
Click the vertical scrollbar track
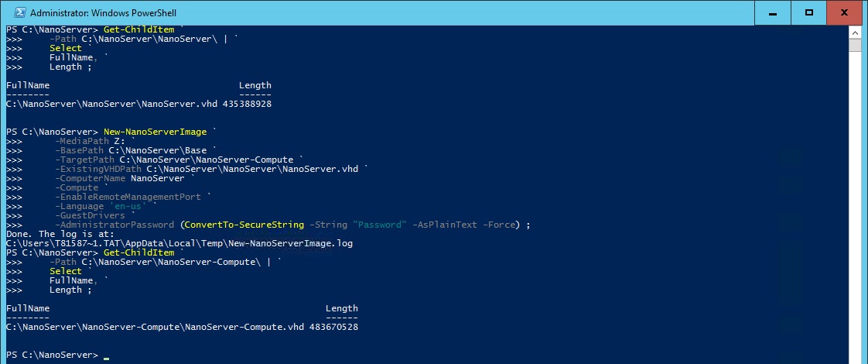(x=856, y=205)
